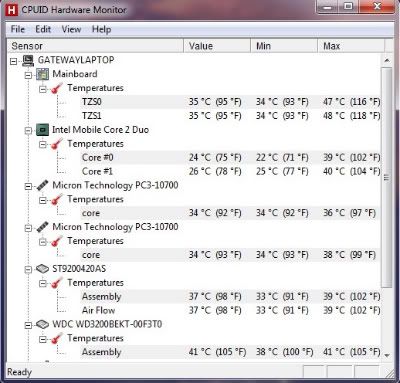The width and height of the screenshot is (400, 383).
Task: Collapse the Intel Mobile Core 2 Duo node
Action: coord(28,131)
